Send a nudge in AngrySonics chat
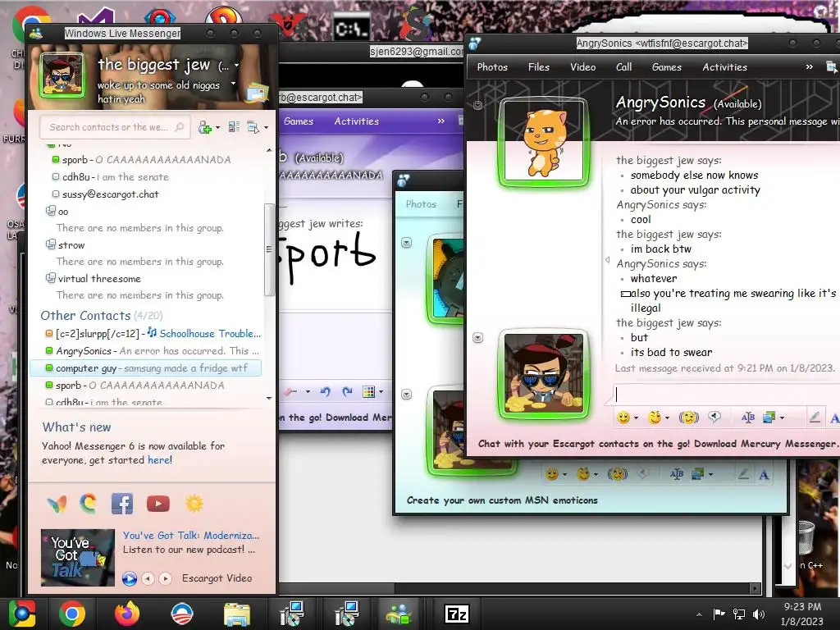Viewport: 840px width, 630px height. (689, 418)
